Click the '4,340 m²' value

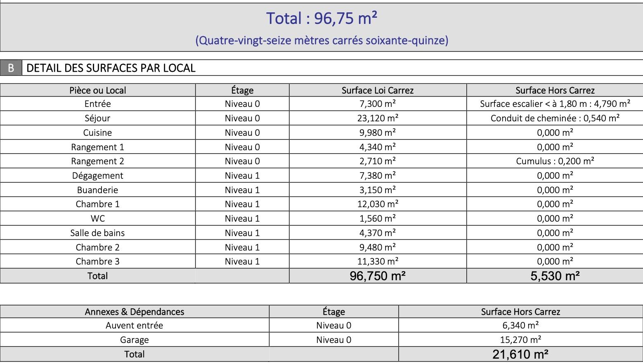coord(378,147)
